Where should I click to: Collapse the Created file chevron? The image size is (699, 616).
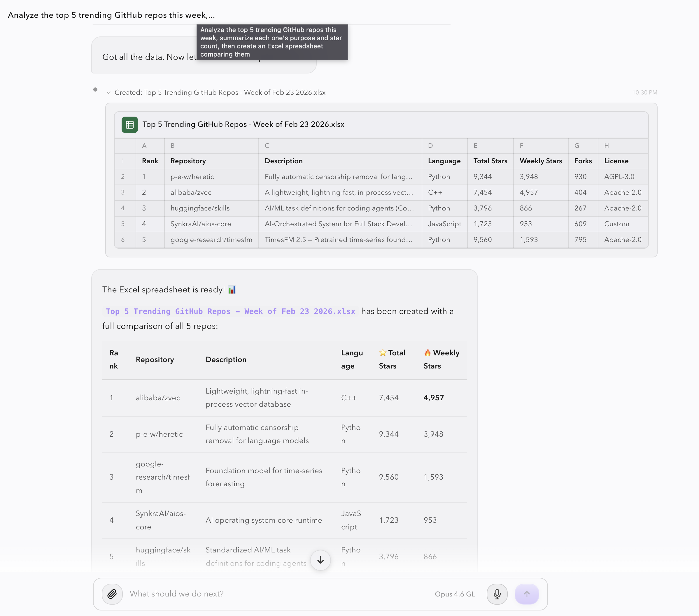(x=109, y=93)
